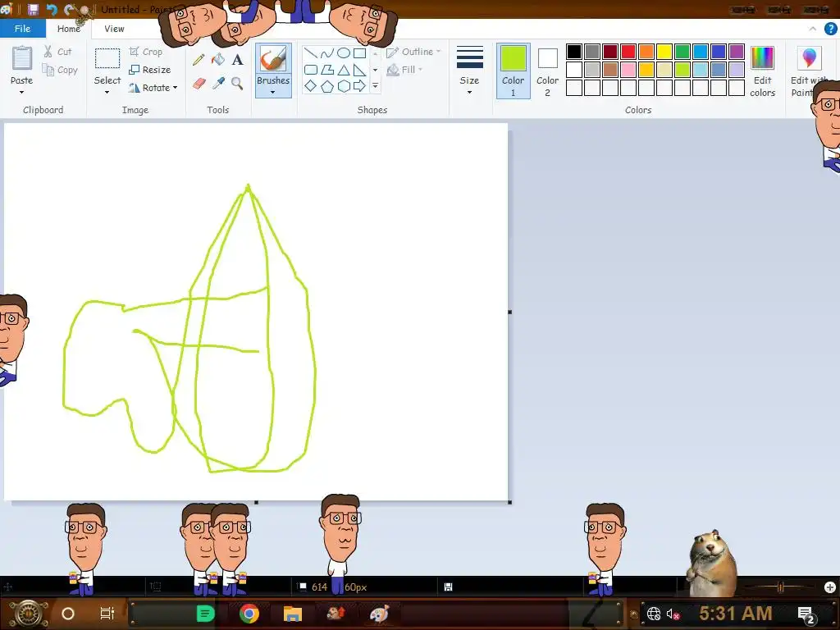Choose the Diamond shape
This screenshot has height=630, width=840.
tap(310, 85)
